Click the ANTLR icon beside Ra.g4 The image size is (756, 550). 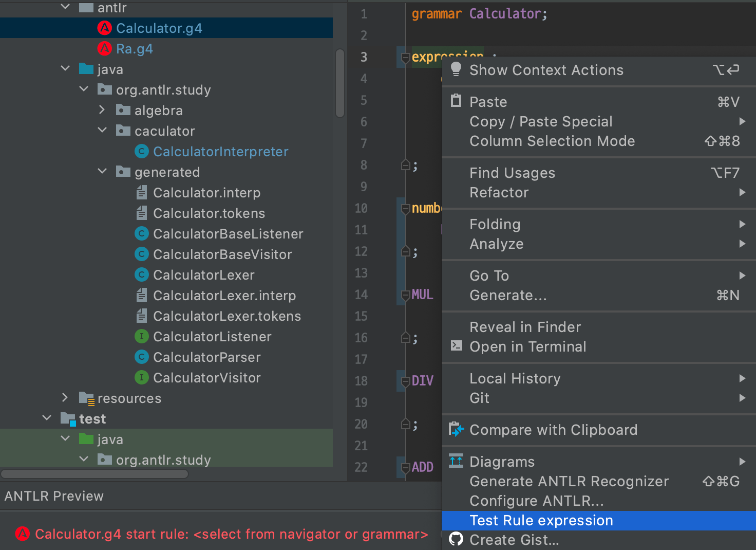[104, 49]
